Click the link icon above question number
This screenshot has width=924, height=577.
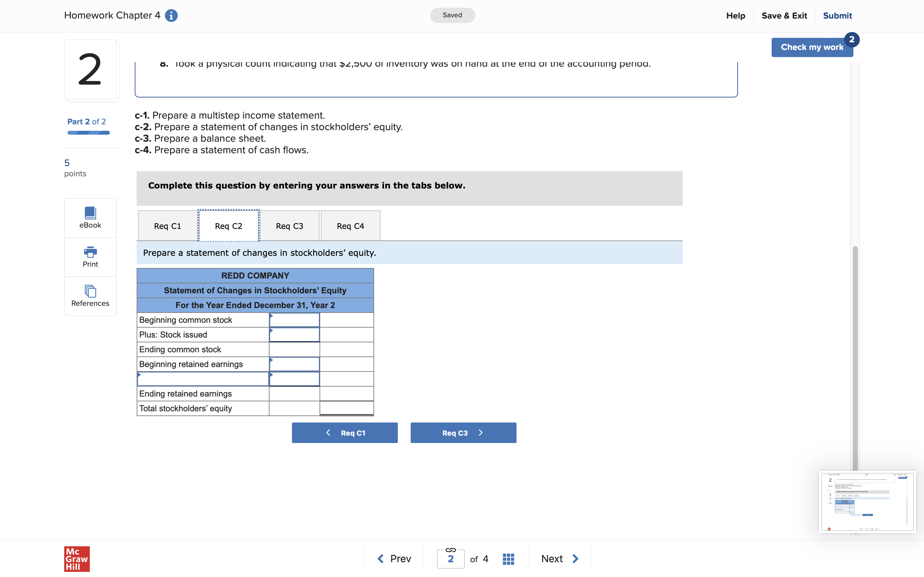(450, 550)
